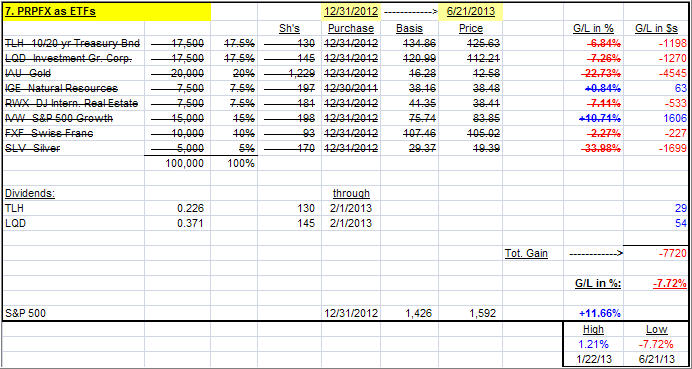The height and width of the screenshot is (369, 692).
Task: Select the G/L in $s column header
Action: coord(656,29)
